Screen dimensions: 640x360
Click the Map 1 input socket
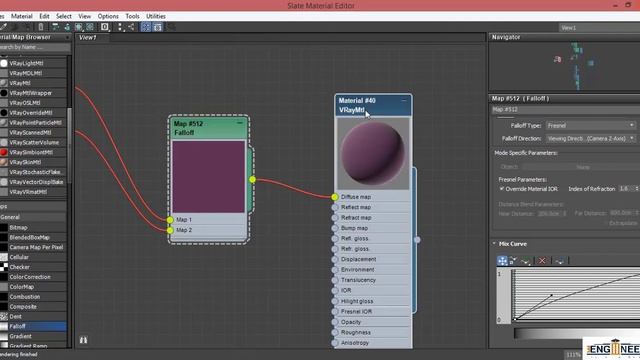point(170,220)
